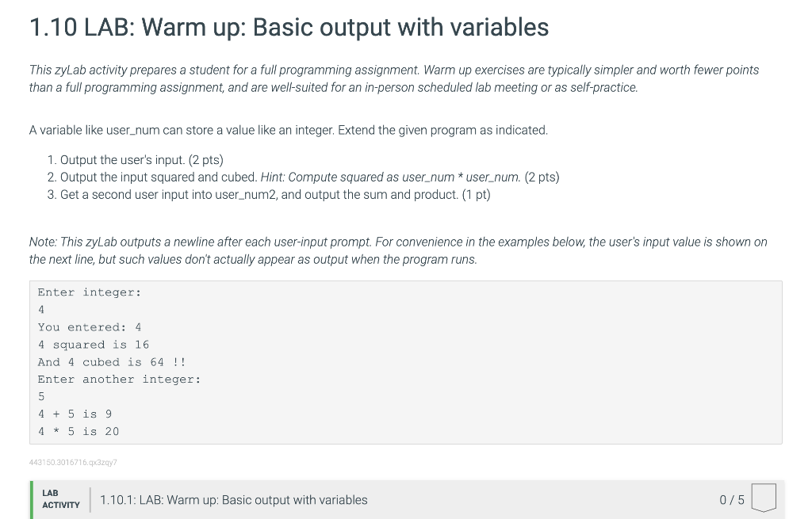Viewport: 812px width, 519px height.
Task: Click the 0 / 5 score indicator
Action: [x=731, y=500]
